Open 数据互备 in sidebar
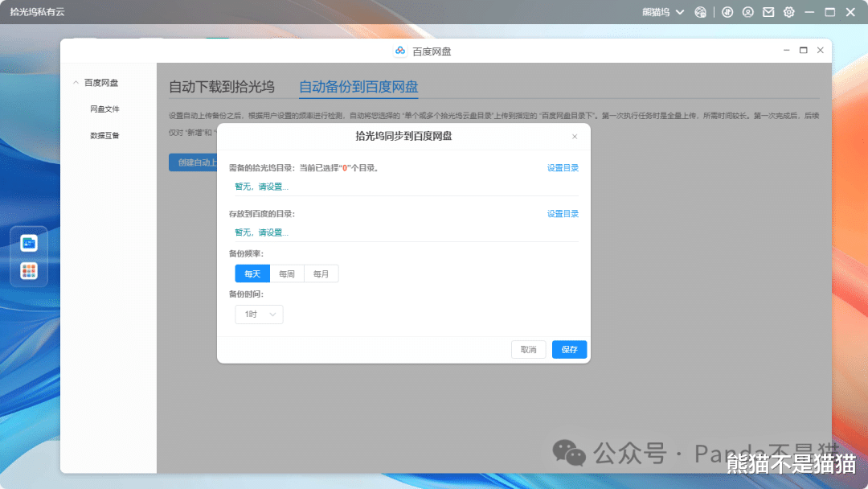868x489 pixels. click(x=104, y=135)
